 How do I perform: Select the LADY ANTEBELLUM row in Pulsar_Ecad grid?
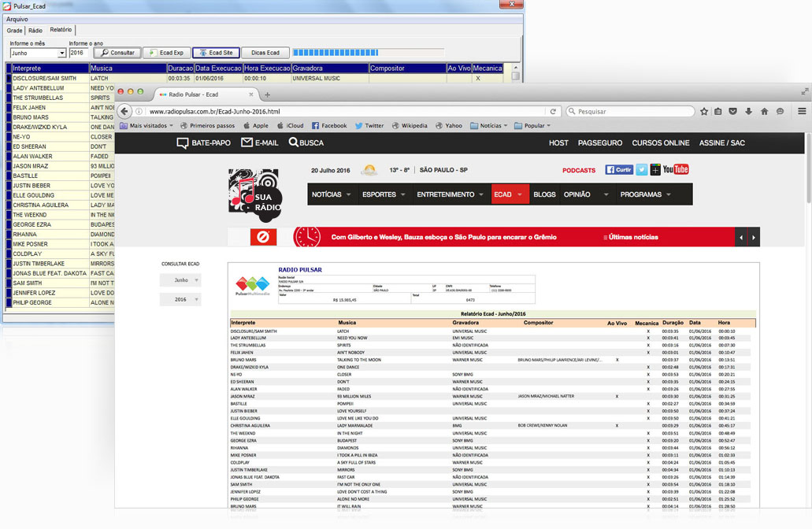point(60,88)
